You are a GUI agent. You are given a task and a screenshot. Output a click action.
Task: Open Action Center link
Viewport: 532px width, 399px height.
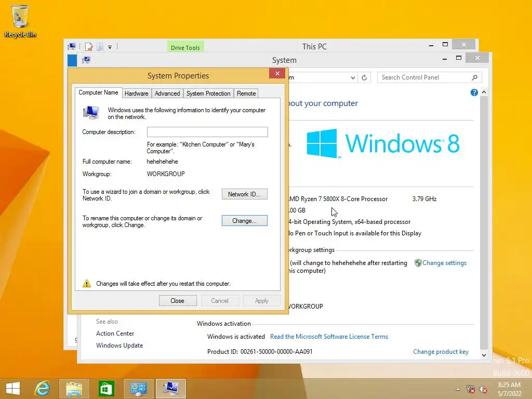click(x=115, y=334)
